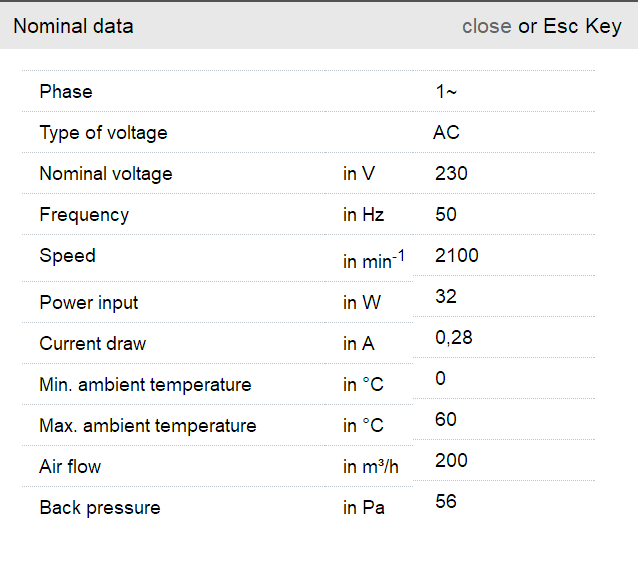Click the Min. ambient temperature label
Screen dimensions: 638x578
click(145, 385)
